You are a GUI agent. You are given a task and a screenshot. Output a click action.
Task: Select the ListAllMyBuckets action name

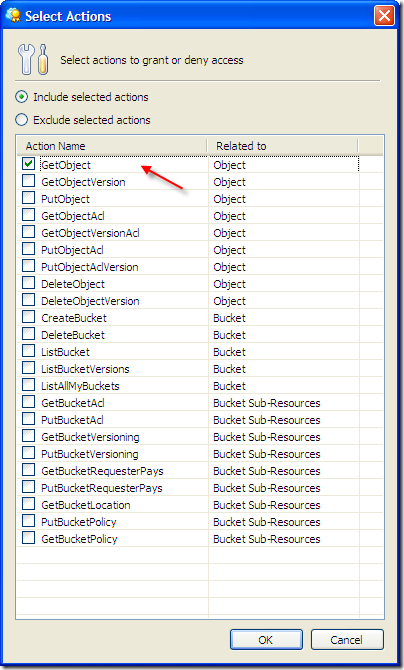coord(80,386)
